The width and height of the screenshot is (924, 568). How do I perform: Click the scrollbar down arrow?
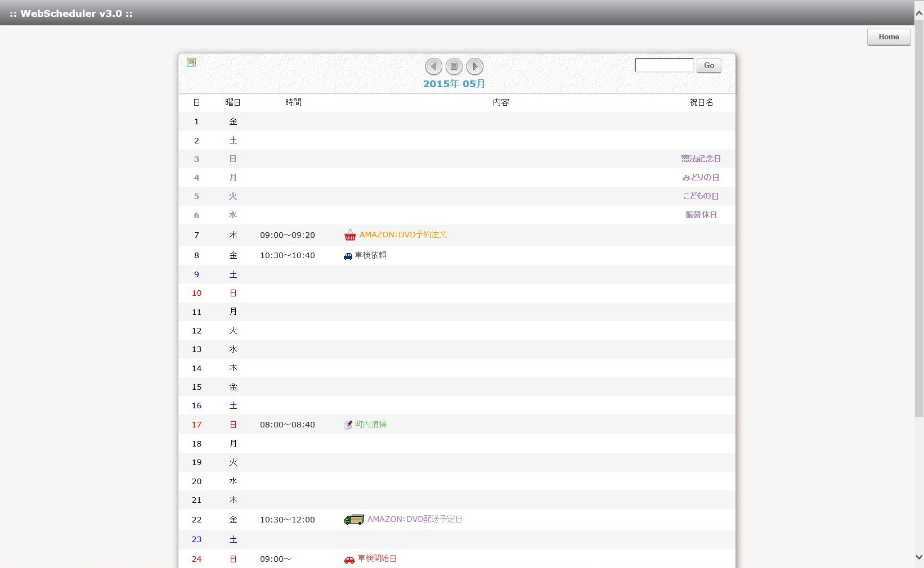[919, 557]
